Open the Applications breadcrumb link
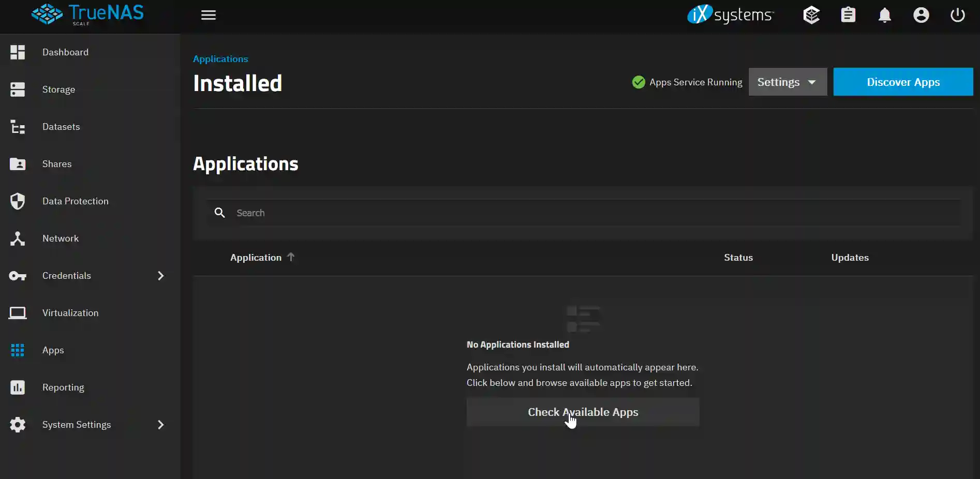This screenshot has height=479, width=980. (220, 59)
